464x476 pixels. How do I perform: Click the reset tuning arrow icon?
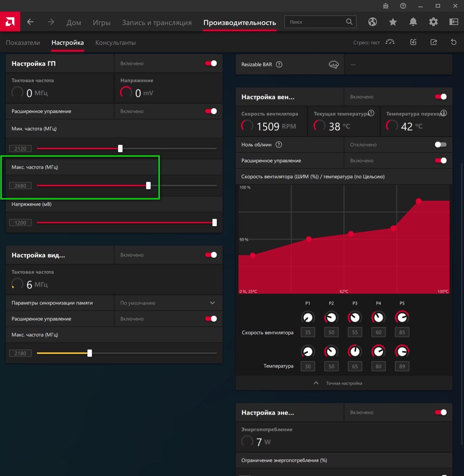coord(453,42)
